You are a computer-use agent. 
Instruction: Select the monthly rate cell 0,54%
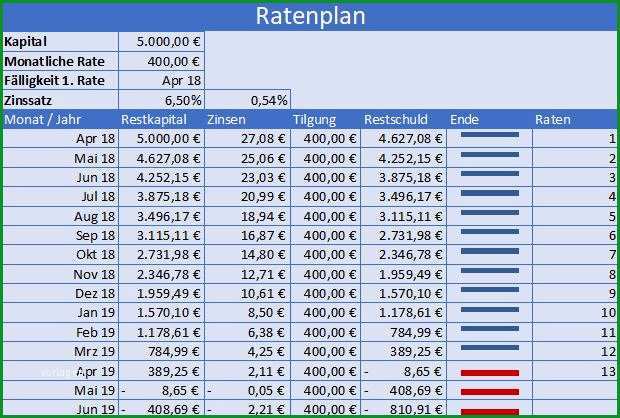(248, 100)
